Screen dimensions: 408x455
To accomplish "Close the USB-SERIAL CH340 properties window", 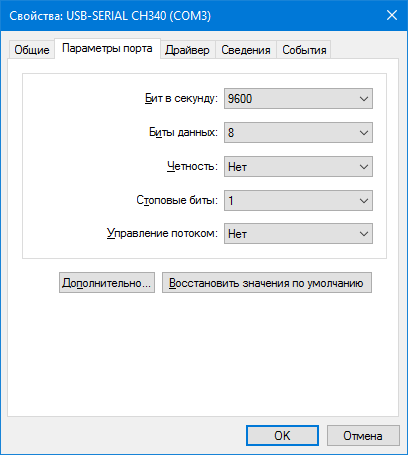I will [392, 15].
